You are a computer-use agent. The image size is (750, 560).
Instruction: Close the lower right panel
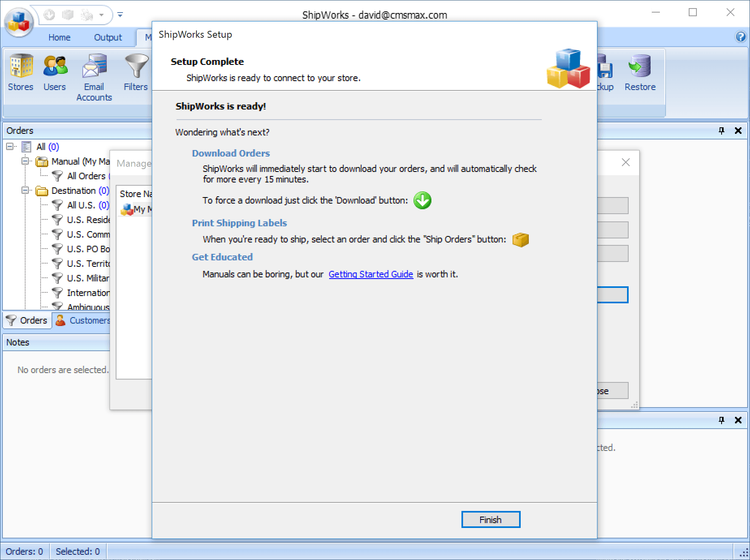point(738,420)
